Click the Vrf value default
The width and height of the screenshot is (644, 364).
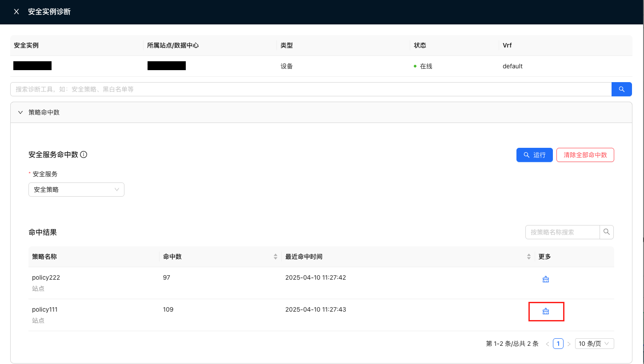tap(512, 66)
